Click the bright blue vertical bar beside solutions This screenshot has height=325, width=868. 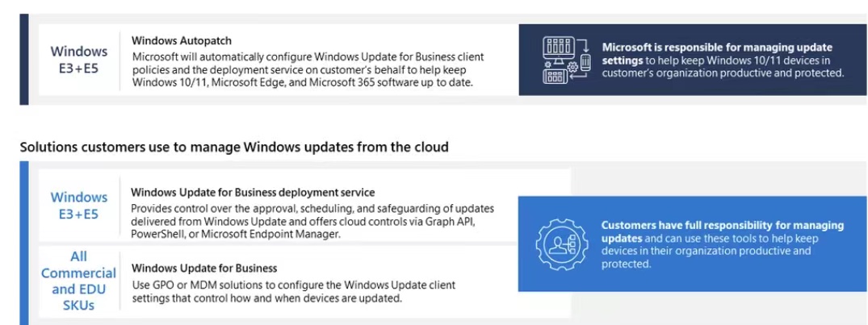pos(23,244)
